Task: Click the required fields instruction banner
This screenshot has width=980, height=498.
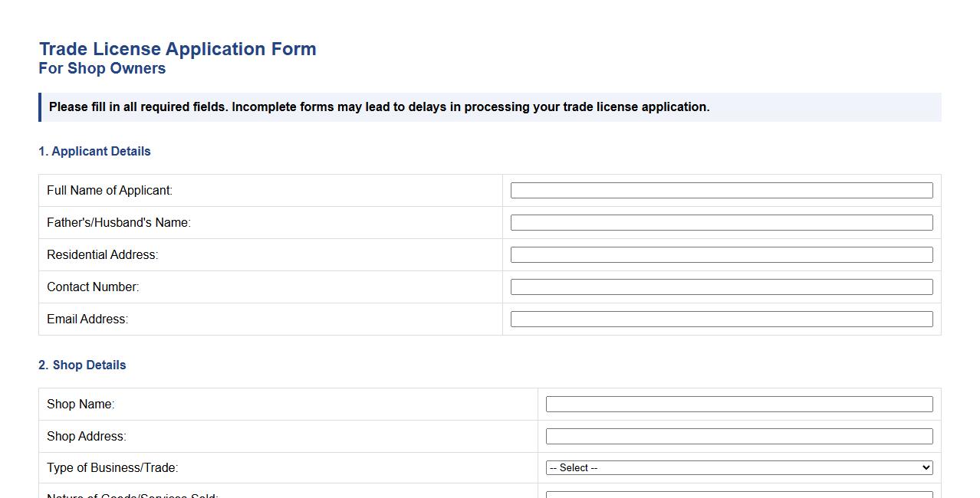Action: [490, 106]
